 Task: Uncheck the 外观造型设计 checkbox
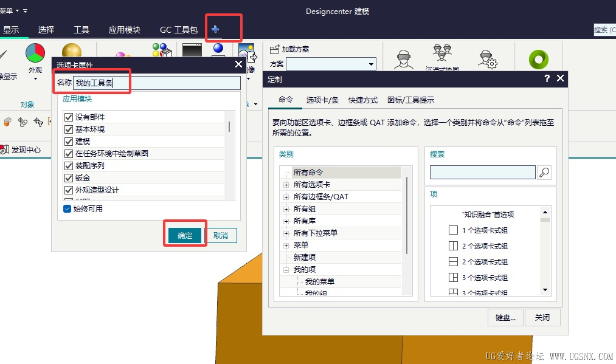pyautogui.click(x=69, y=190)
